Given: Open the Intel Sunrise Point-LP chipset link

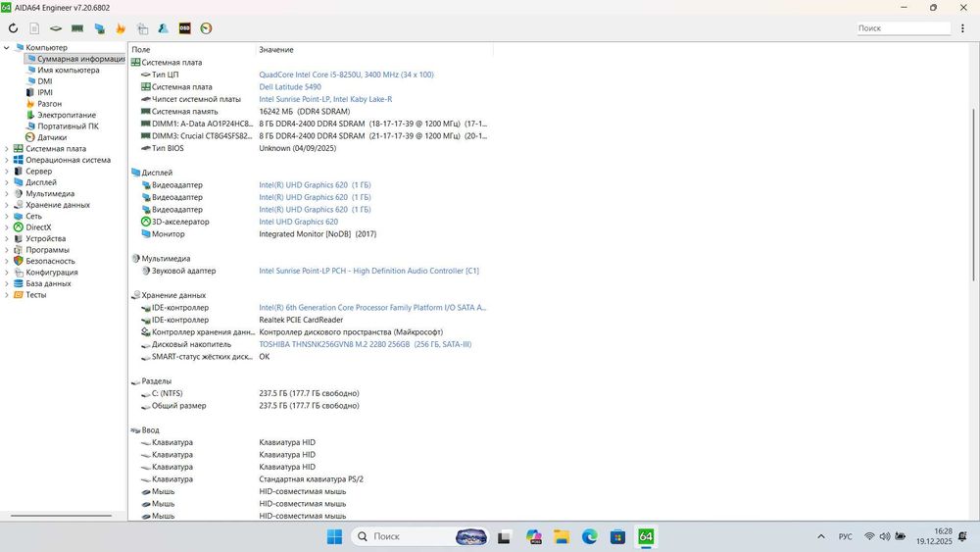Looking at the screenshot, I should [x=325, y=99].
